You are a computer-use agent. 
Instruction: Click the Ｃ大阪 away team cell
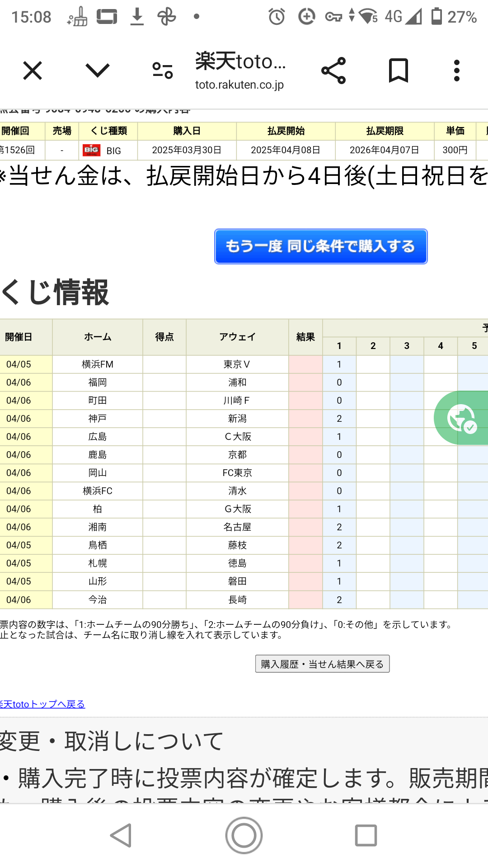(238, 437)
